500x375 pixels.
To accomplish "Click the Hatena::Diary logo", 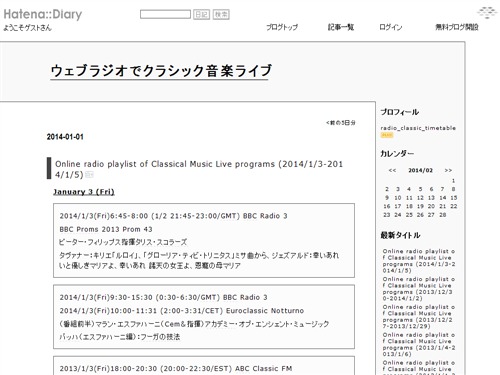I will [43, 15].
